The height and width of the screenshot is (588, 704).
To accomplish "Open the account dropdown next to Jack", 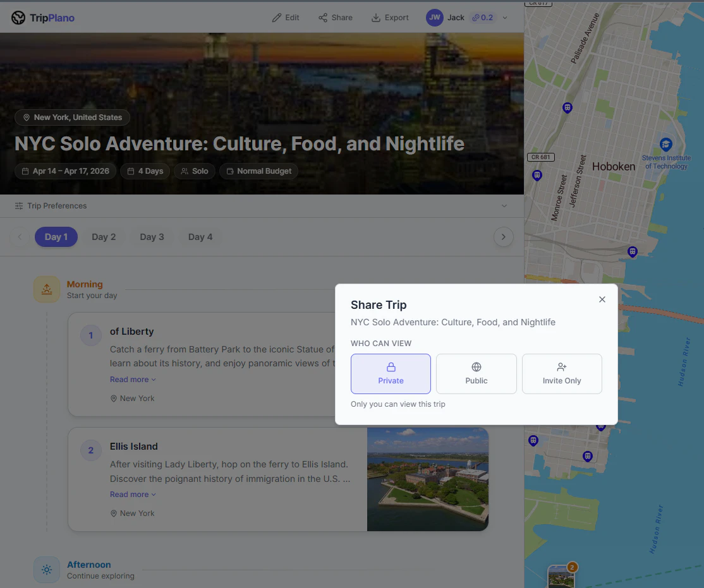I will tap(504, 17).
